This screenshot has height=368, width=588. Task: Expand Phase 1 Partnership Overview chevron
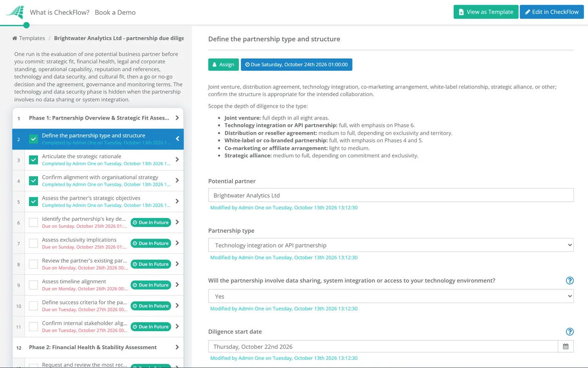click(177, 118)
